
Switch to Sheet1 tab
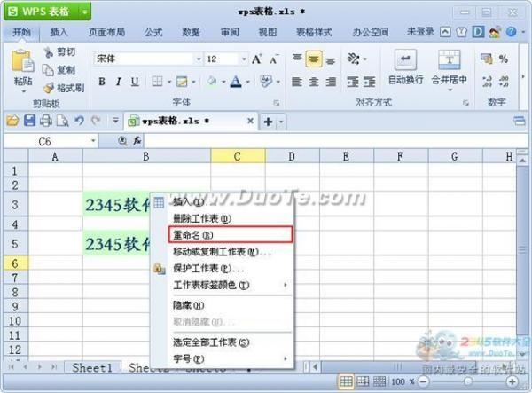point(92,367)
